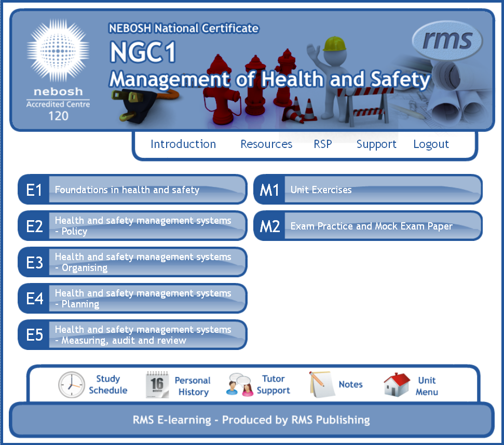
Task: Click the Notes notepad icon
Action: 322,385
